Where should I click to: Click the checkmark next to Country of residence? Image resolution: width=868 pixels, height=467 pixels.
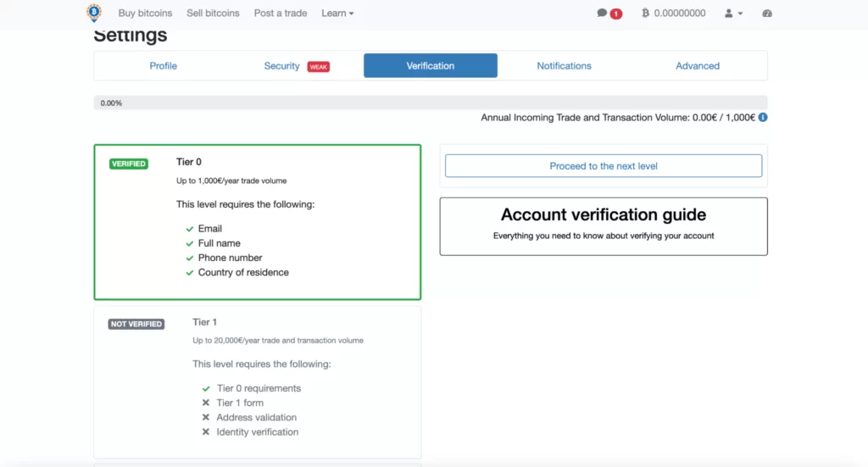point(189,273)
